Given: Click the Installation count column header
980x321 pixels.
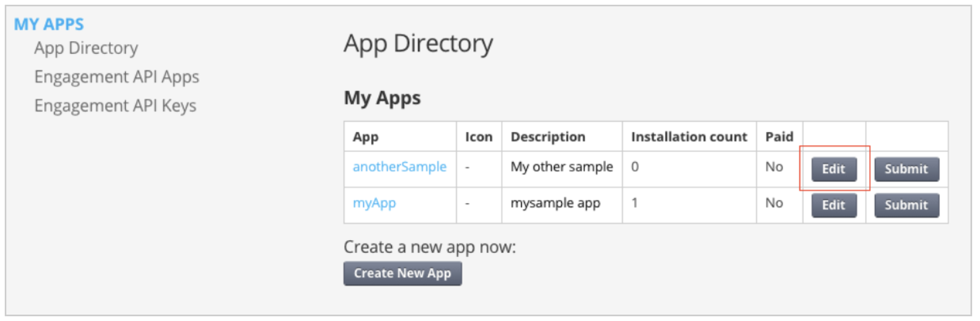Looking at the screenshot, I should coord(689,137).
